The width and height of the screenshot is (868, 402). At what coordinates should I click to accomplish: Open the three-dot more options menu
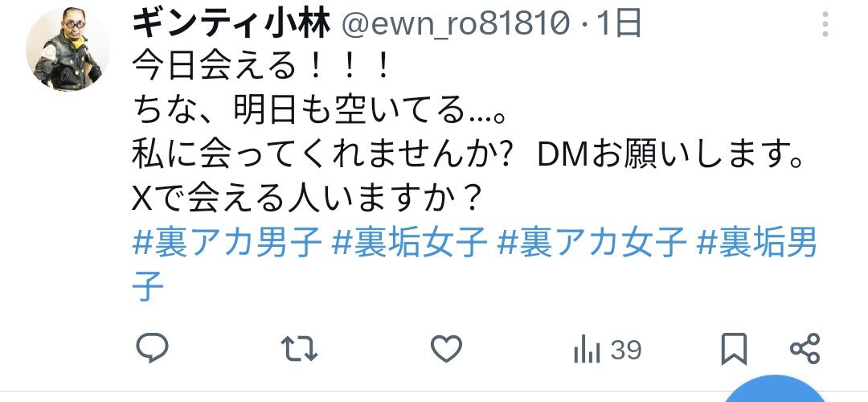[x=825, y=24]
